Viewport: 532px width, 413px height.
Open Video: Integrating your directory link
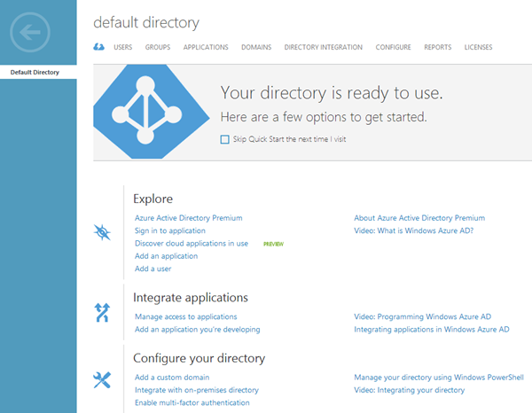409,390
